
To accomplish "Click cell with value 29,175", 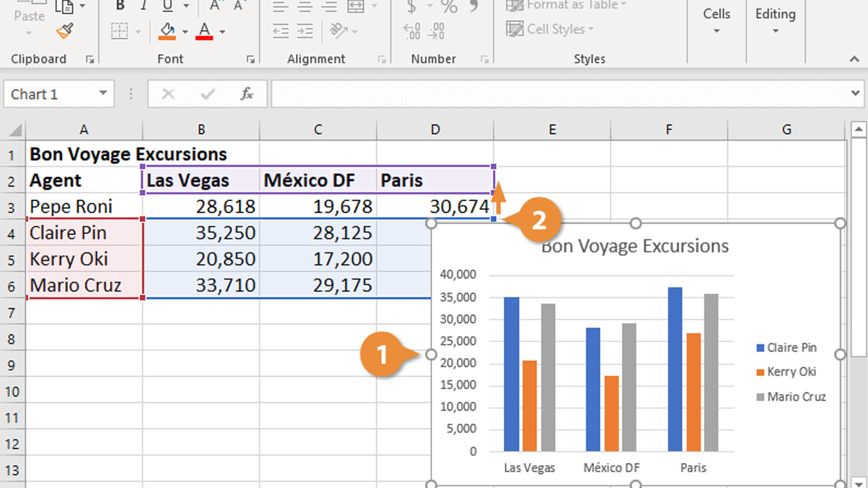I will tap(318, 285).
